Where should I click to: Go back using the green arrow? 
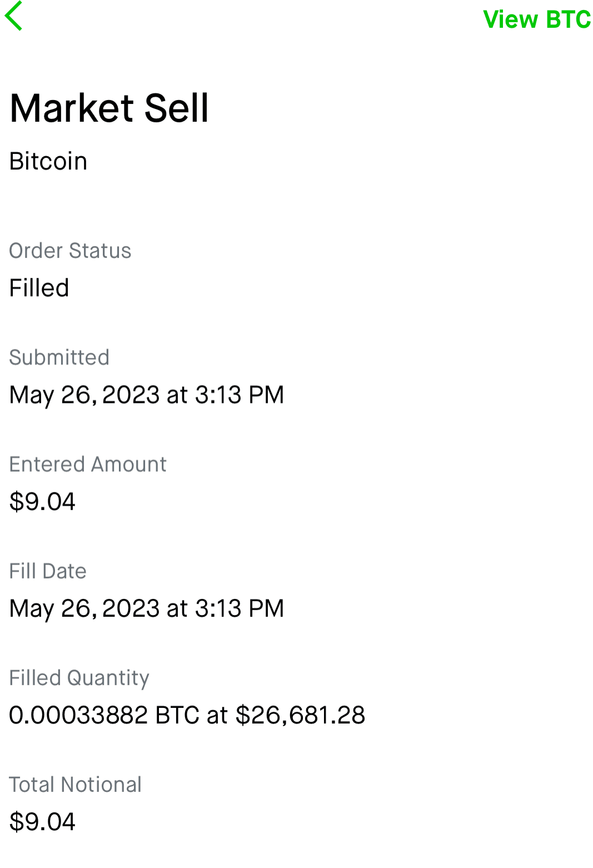point(13,16)
